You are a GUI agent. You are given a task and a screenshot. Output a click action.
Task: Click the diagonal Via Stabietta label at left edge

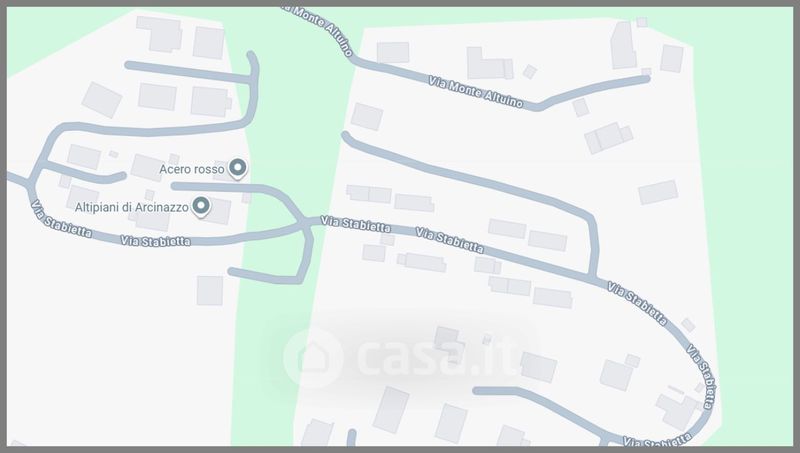pyautogui.click(x=61, y=219)
